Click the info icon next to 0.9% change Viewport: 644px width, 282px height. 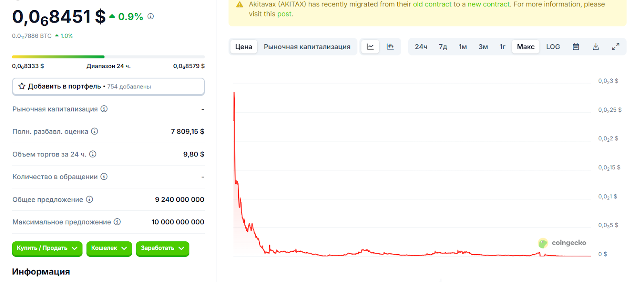151,16
